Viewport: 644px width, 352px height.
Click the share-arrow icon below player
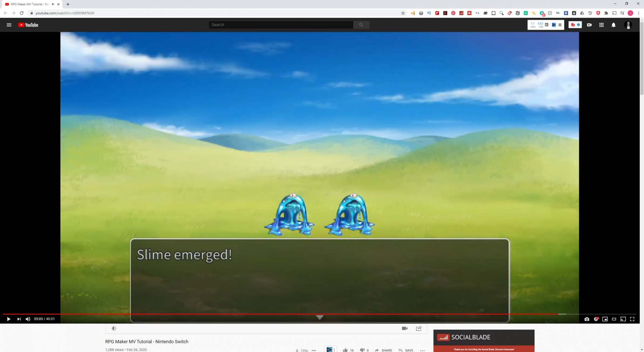(x=419, y=328)
